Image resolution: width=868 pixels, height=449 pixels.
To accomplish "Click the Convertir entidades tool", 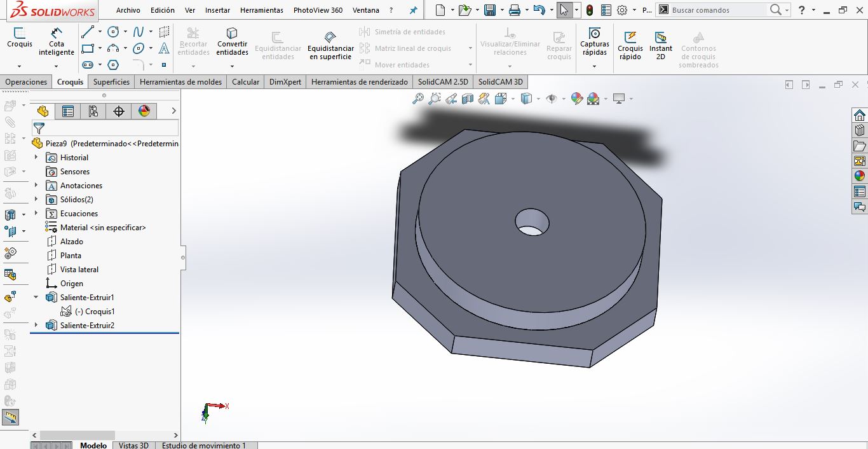I will (232, 41).
